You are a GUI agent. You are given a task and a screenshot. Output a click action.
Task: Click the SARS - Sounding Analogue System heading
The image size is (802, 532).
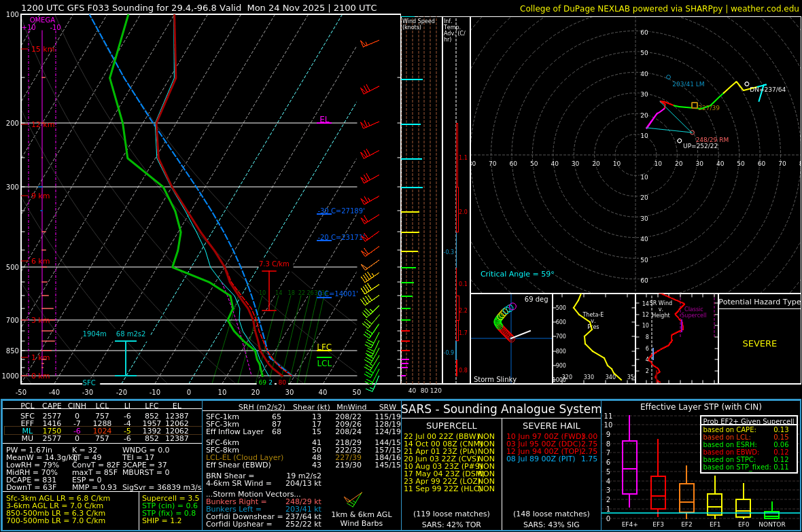502,409
